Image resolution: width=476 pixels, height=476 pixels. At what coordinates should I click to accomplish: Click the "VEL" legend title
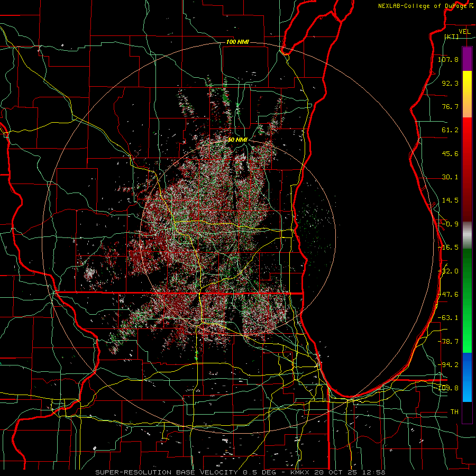coord(465,32)
